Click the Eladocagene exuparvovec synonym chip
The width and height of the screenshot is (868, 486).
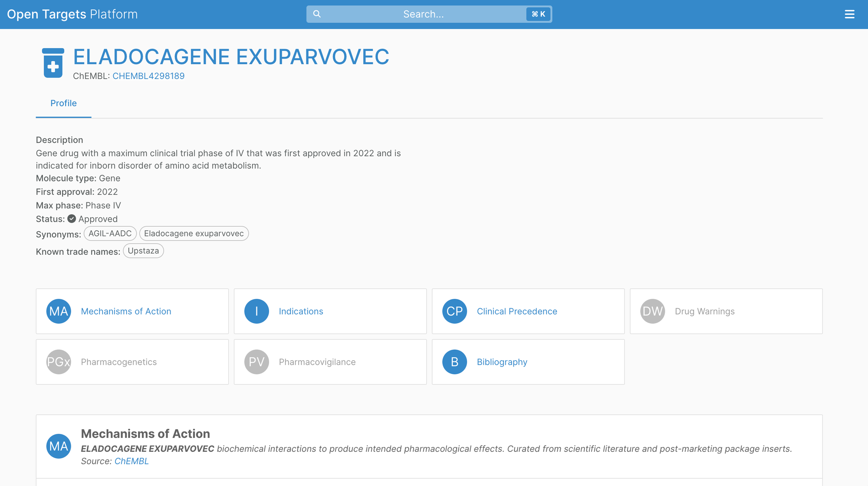click(x=194, y=233)
